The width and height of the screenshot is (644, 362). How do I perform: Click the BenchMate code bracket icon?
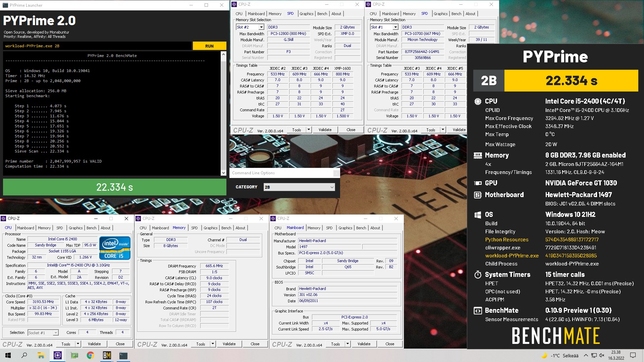tap(478, 310)
